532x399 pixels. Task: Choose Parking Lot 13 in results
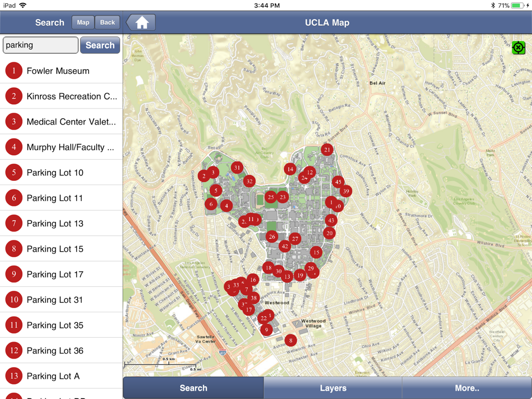tap(61, 223)
